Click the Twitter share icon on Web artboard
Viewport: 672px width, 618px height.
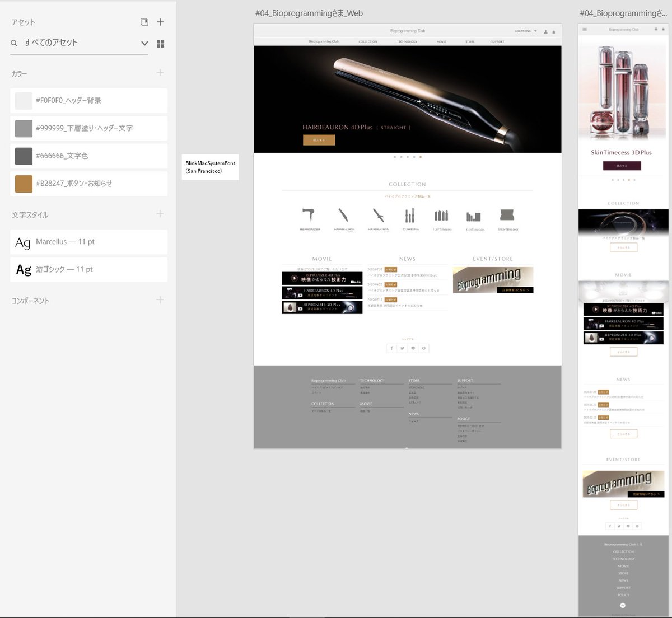402,348
